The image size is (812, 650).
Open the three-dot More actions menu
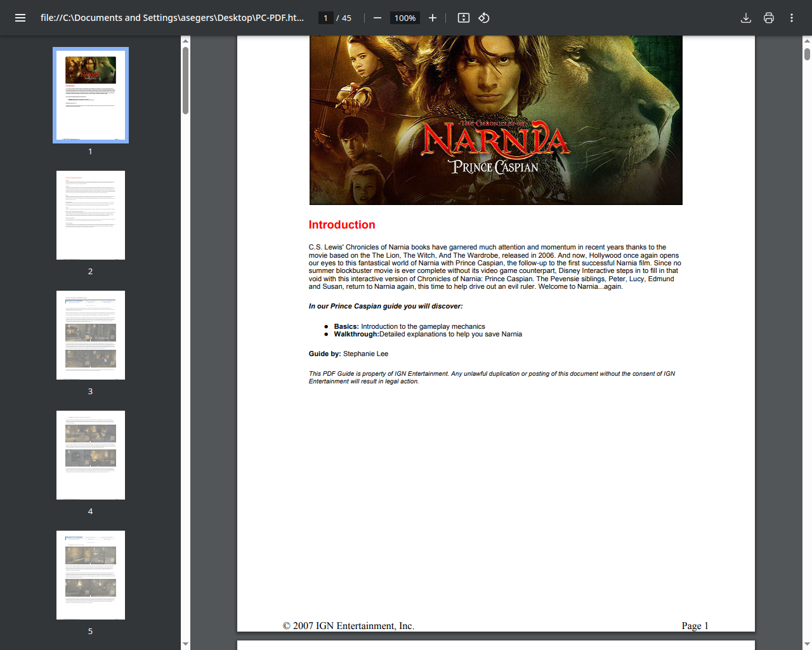[x=792, y=18]
